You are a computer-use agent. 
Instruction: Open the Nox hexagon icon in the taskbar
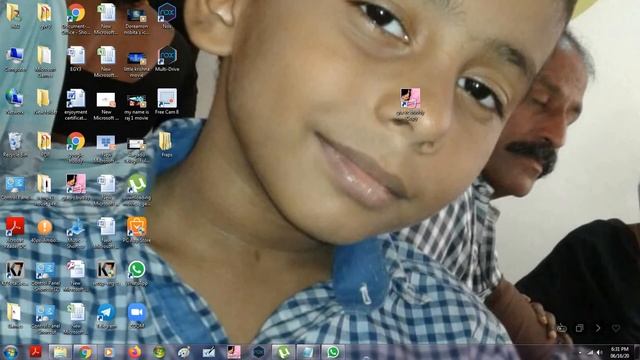pyautogui.click(x=258, y=352)
